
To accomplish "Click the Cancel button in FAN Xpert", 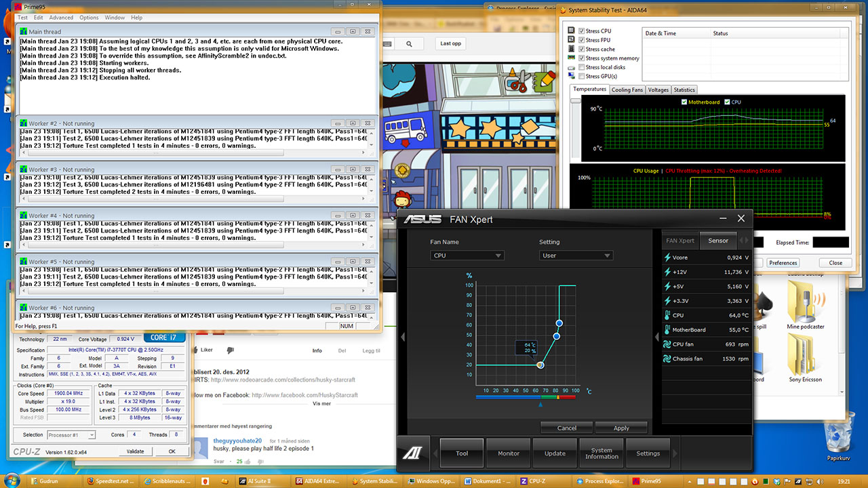I will point(566,428).
